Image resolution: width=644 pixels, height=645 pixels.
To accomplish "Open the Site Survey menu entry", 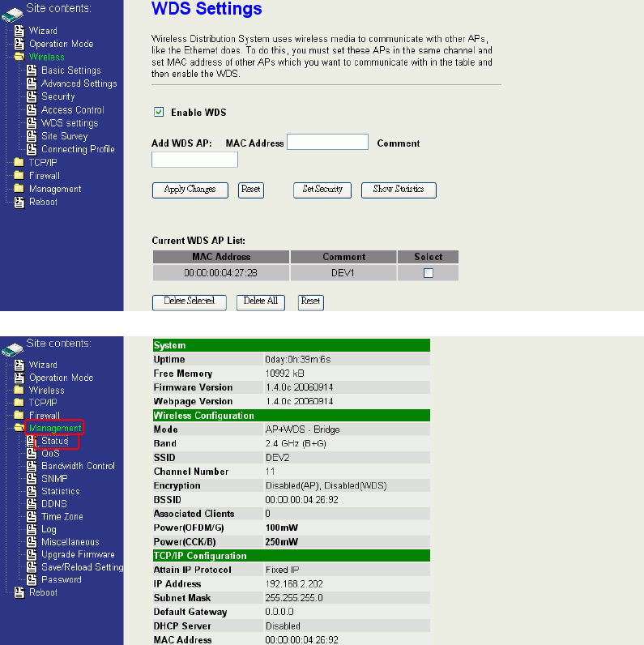I will 65,136.
